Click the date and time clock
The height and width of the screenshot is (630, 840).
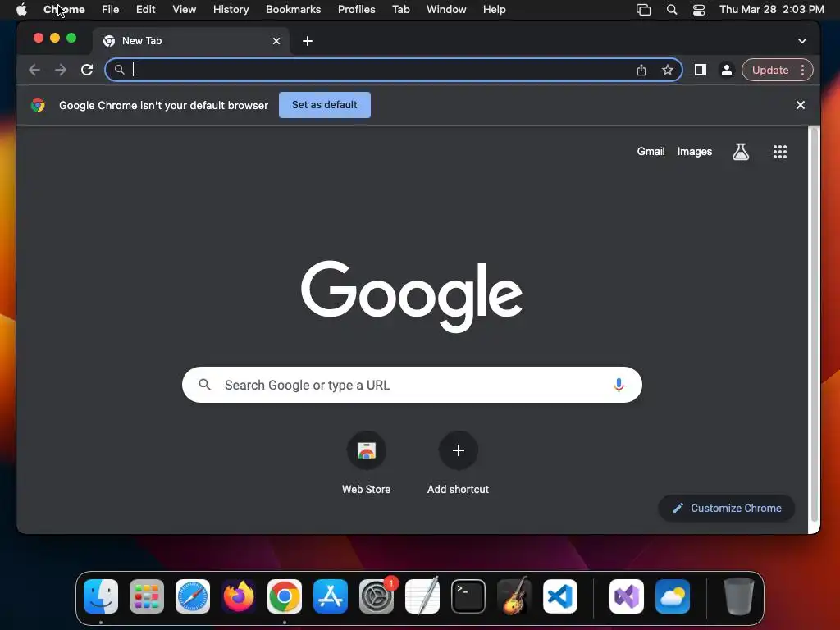tap(771, 10)
